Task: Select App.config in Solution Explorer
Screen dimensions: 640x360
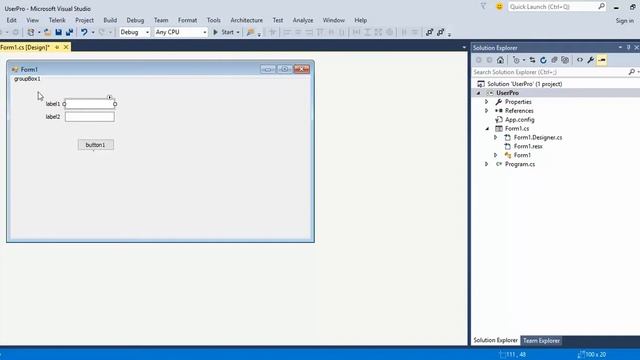Action: (x=519, y=120)
